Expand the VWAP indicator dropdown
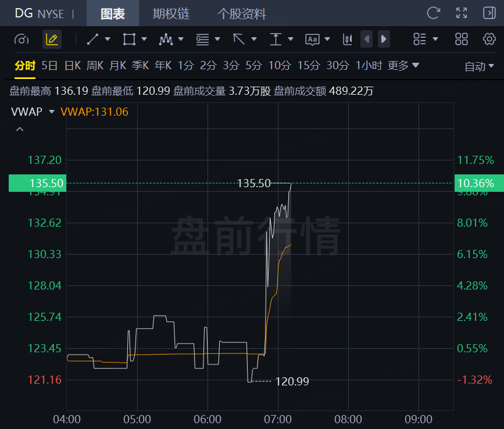This screenshot has width=504, height=429. 51,112
